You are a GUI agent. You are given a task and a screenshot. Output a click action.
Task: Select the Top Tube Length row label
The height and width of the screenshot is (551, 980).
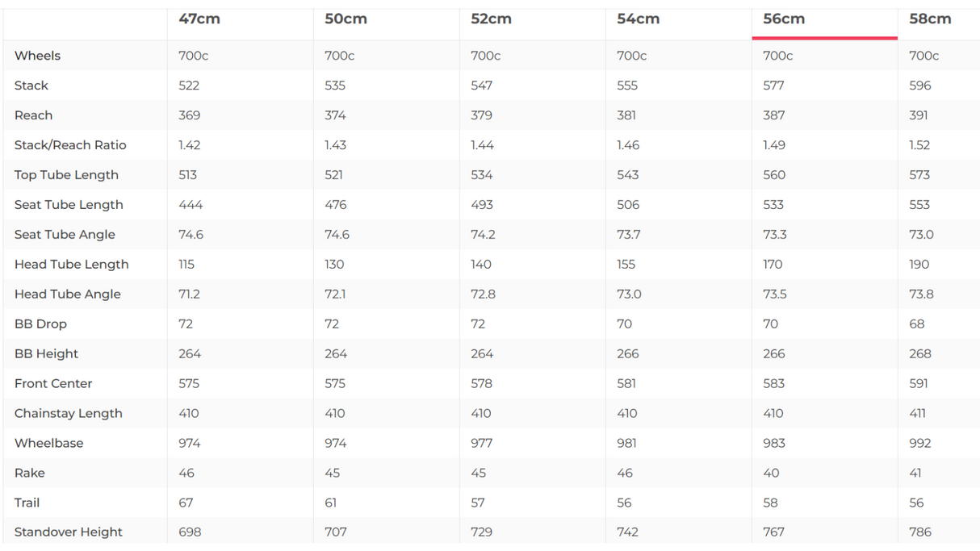coord(66,175)
